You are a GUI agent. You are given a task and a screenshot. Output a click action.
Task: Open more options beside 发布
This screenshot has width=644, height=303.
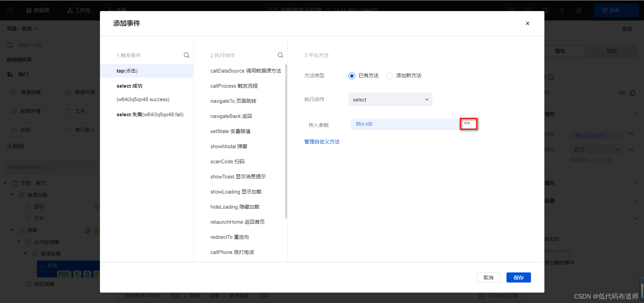633,10
